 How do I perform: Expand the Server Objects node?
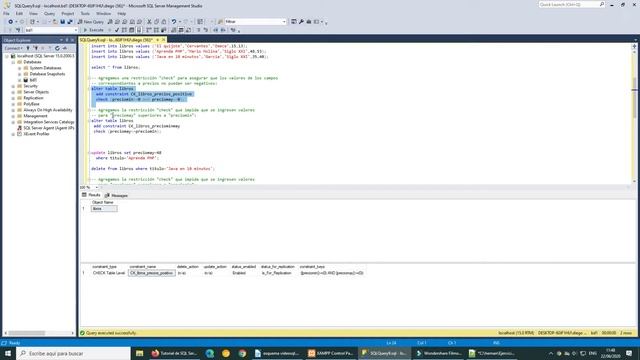point(13,92)
